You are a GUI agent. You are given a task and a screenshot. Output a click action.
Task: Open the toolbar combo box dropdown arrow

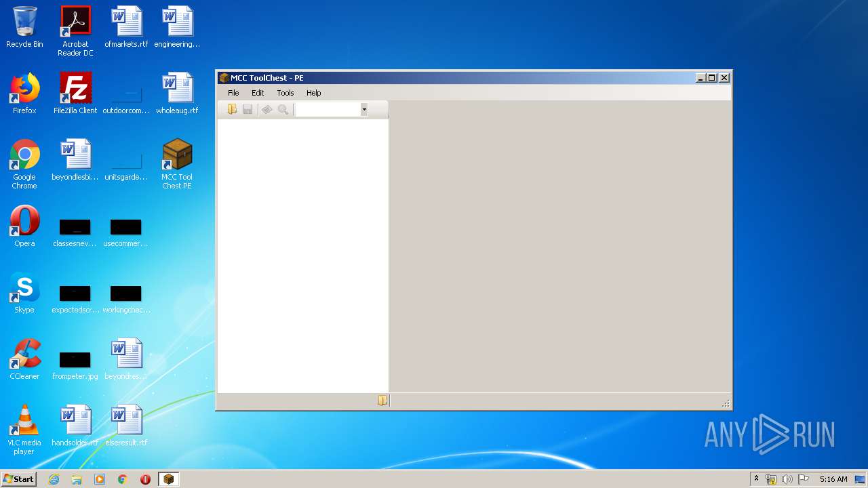coord(364,109)
